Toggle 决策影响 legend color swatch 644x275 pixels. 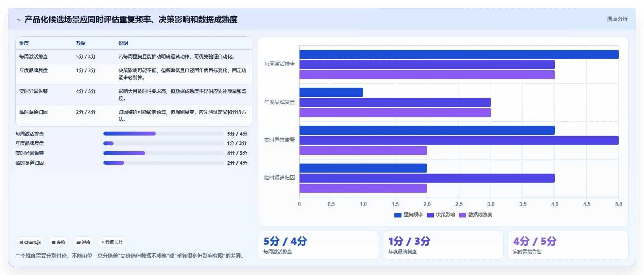(x=430, y=215)
